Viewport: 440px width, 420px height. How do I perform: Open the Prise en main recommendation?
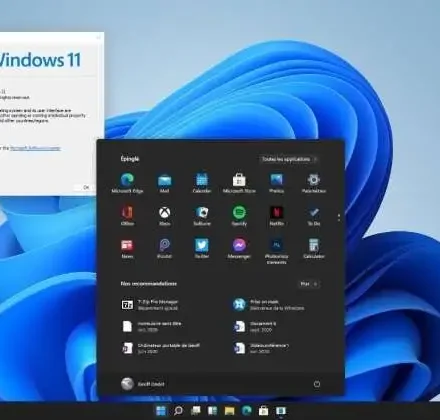269,305
